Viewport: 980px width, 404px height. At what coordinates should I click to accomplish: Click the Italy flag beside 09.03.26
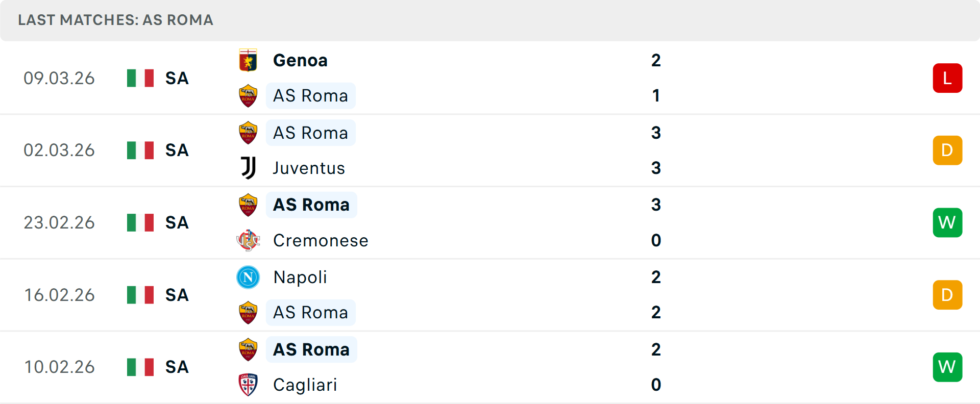(140, 78)
